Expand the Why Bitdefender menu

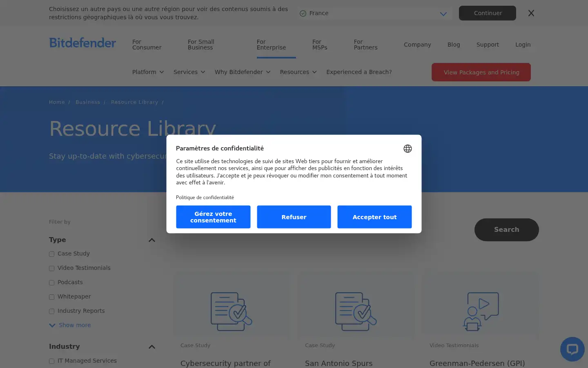coord(243,72)
